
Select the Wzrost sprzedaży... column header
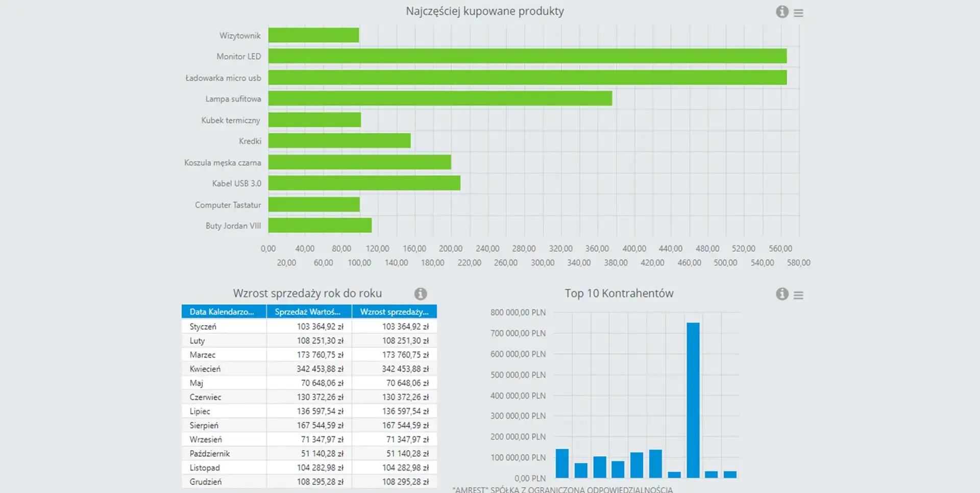(x=394, y=311)
